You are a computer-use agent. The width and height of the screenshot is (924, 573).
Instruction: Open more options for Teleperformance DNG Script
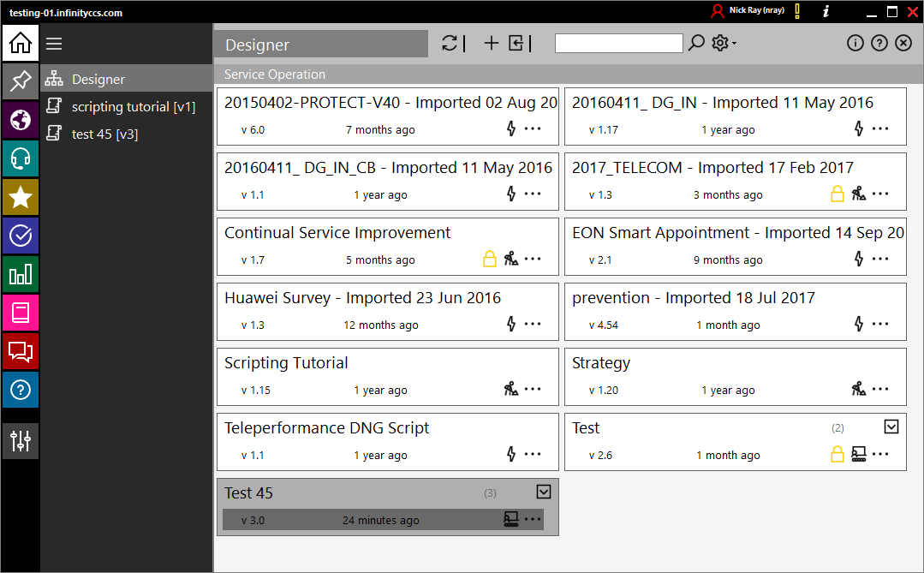coord(533,453)
